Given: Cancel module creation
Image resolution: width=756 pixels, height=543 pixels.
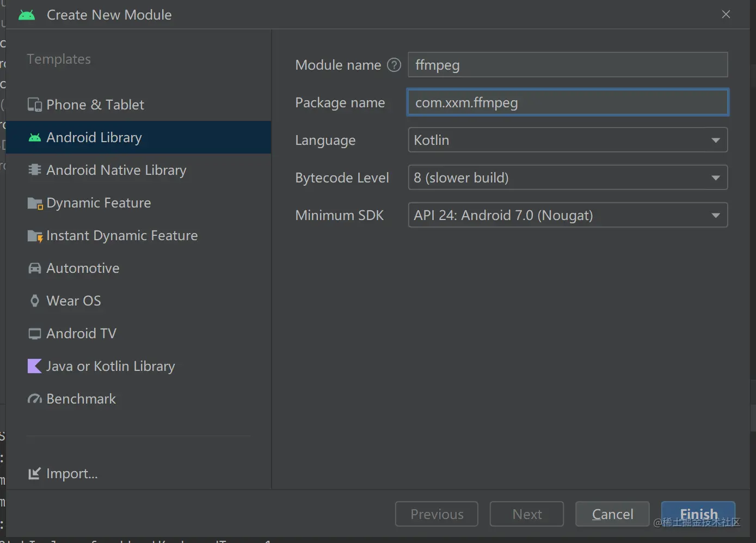Looking at the screenshot, I should [612, 514].
